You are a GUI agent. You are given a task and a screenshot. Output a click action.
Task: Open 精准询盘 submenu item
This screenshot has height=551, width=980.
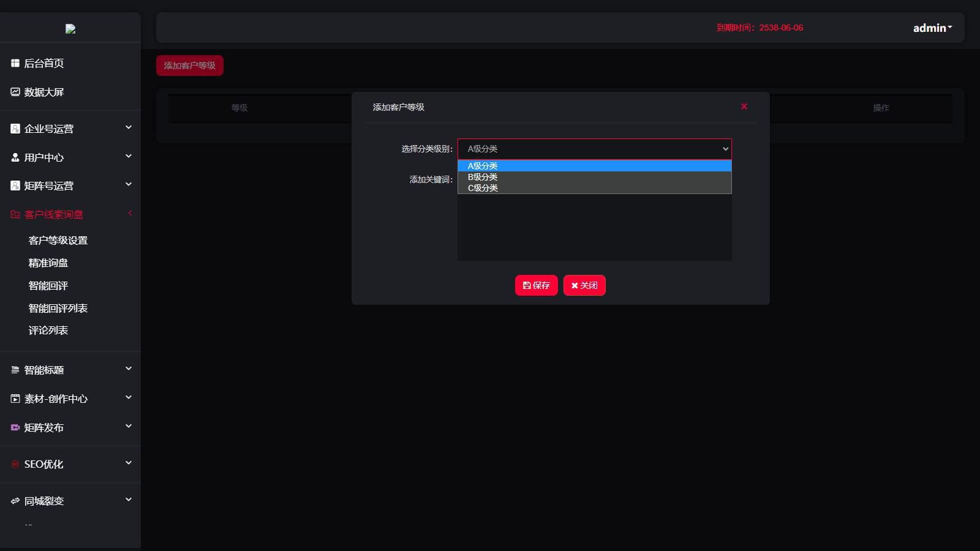coord(48,263)
